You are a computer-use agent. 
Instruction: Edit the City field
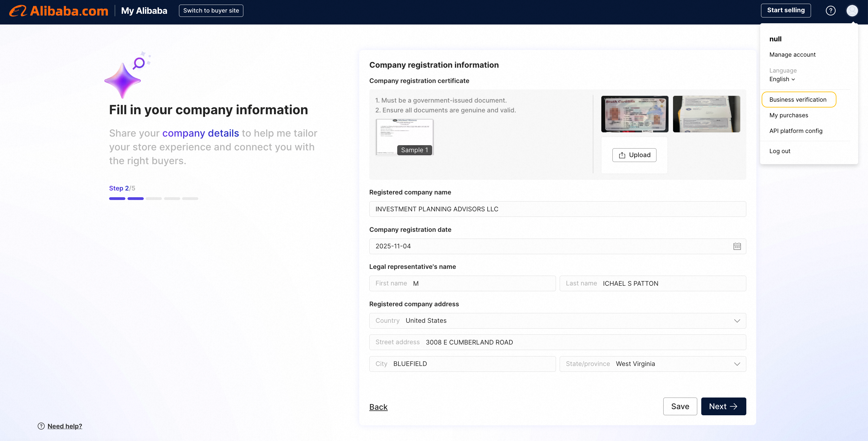point(462,364)
